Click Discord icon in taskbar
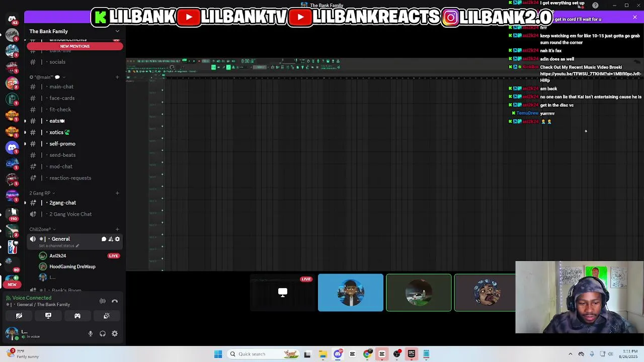Screen dimensions: 644x362 [338, 354]
